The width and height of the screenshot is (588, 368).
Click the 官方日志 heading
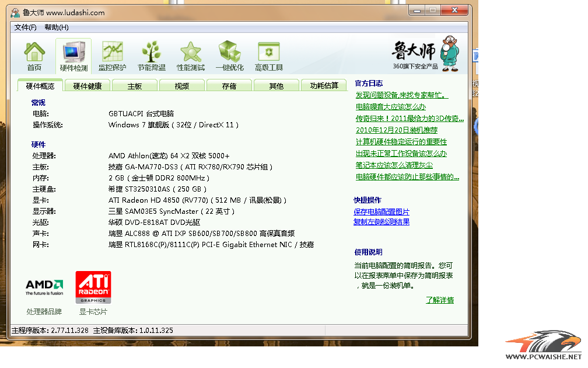[x=369, y=84]
